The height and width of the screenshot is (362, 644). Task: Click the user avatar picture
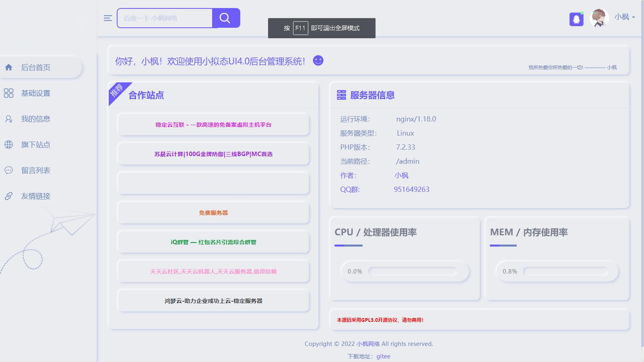[599, 18]
